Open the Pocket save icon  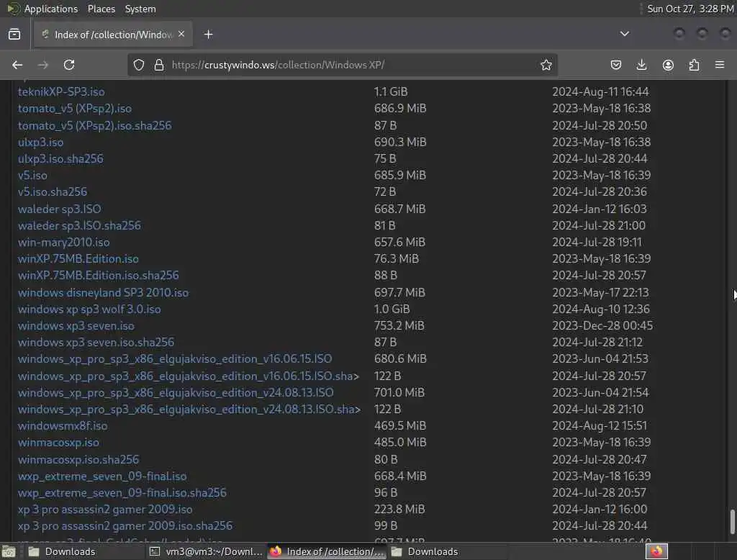click(616, 65)
